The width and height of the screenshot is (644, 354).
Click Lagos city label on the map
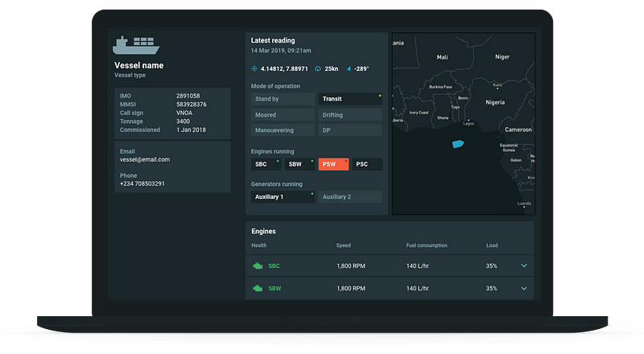point(469,123)
